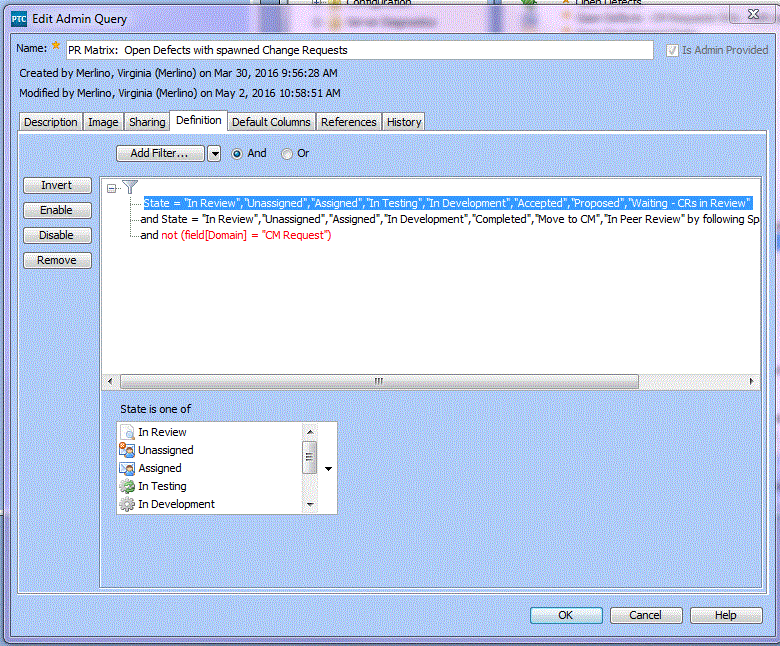Image resolution: width=780 pixels, height=646 pixels.
Task: Open Help for this dialog
Action: [726, 615]
